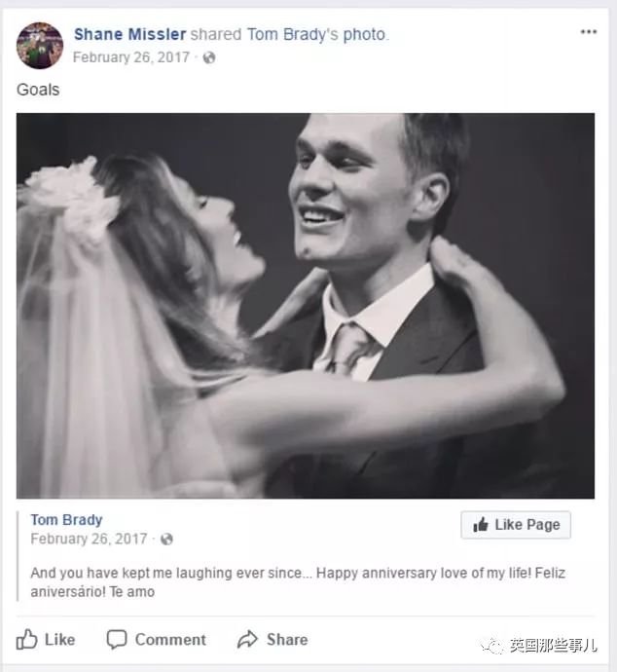This screenshot has width=617, height=672.
Task: Click the globe icon beside Tom Brady's date
Action: [x=166, y=539]
